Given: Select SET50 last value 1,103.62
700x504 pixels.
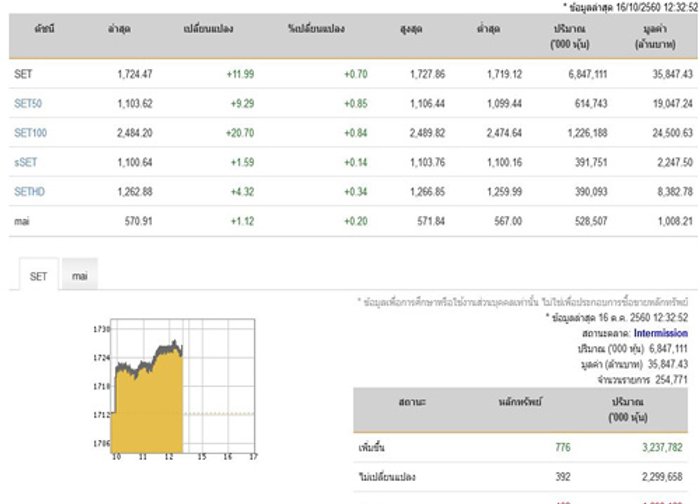Looking at the screenshot, I should click(x=135, y=104).
